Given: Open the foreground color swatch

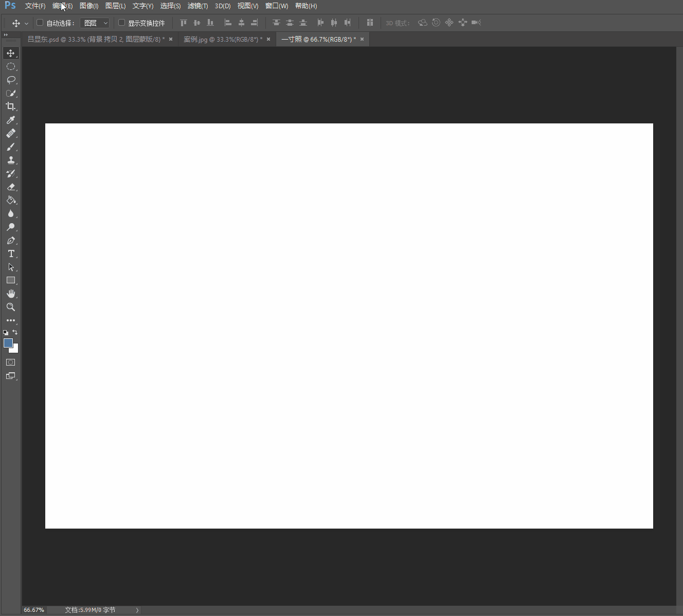Looking at the screenshot, I should tap(8, 343).
